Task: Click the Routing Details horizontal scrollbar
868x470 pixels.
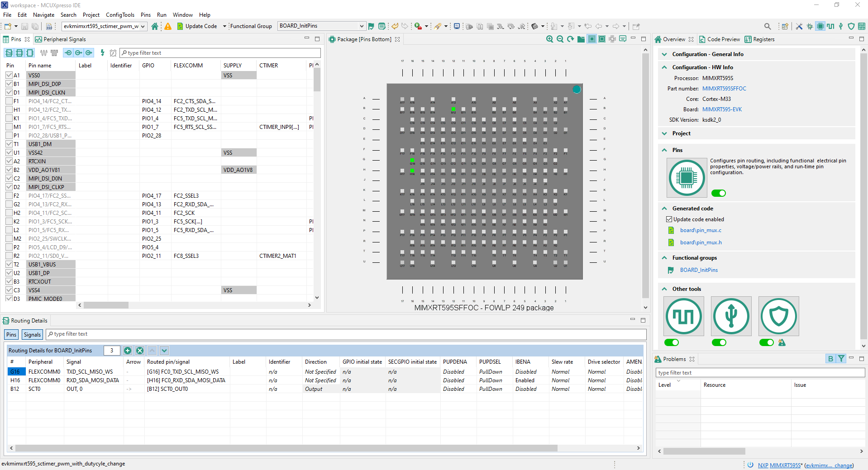Action: point(286,448)
